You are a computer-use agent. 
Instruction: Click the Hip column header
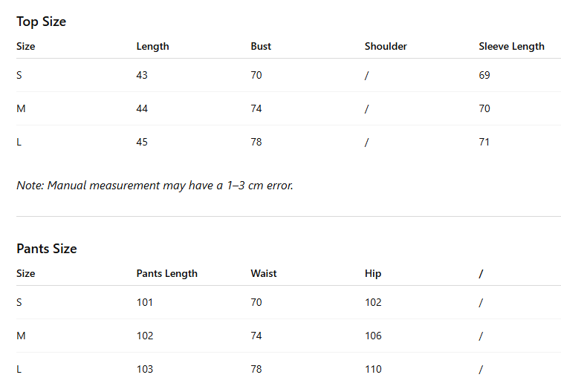click(x=372, y=273)
